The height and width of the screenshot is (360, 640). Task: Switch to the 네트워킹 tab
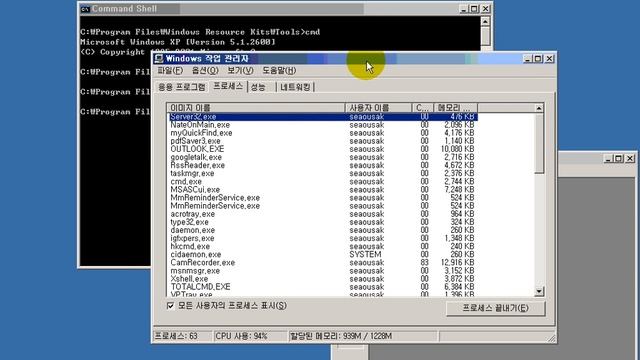point(296,87)
